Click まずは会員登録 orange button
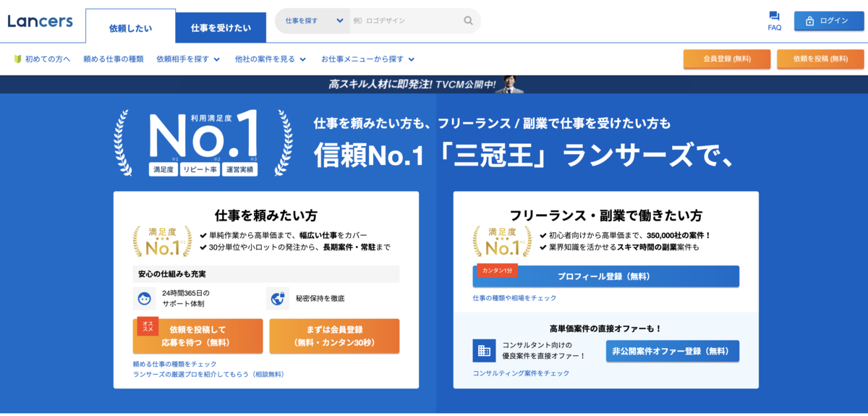Screen dimensions: 868x416 (x=334, y=336)
